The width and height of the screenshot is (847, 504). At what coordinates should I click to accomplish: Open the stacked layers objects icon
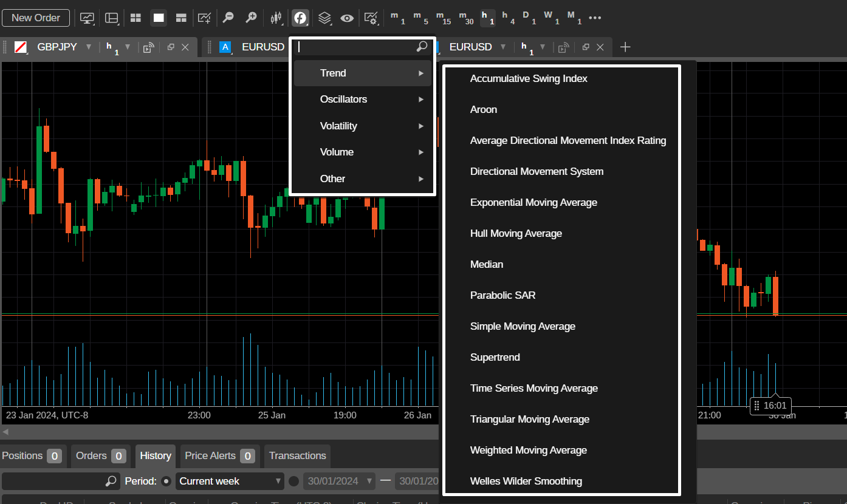coord(324,18)
